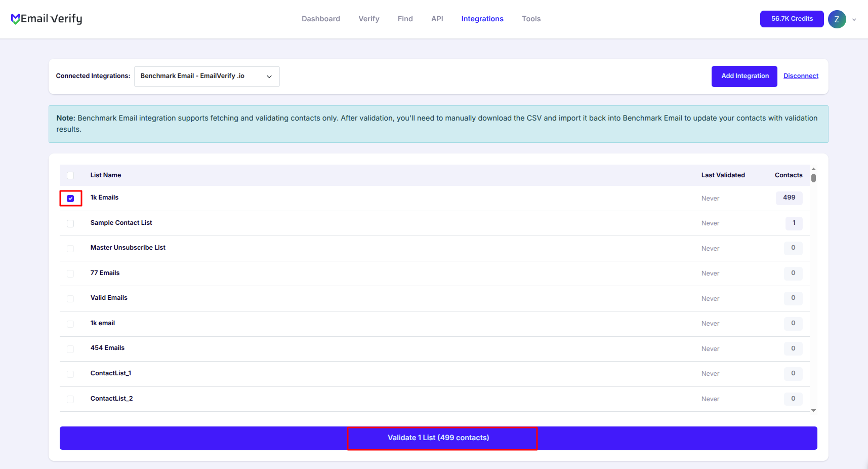Click the 0 count for Valid Emails
This screenshot has width=868, height=469.
[793, 298]
